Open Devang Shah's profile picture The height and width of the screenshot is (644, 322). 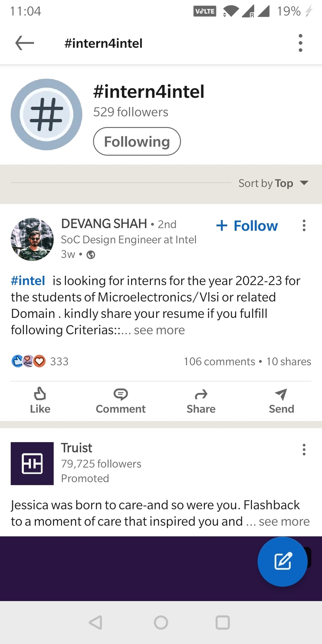point(32,239)
